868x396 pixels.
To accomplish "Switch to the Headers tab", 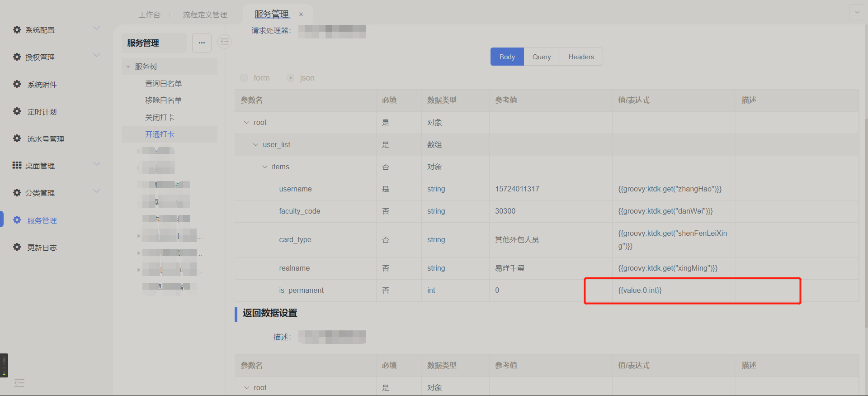I will click(581, 57).
